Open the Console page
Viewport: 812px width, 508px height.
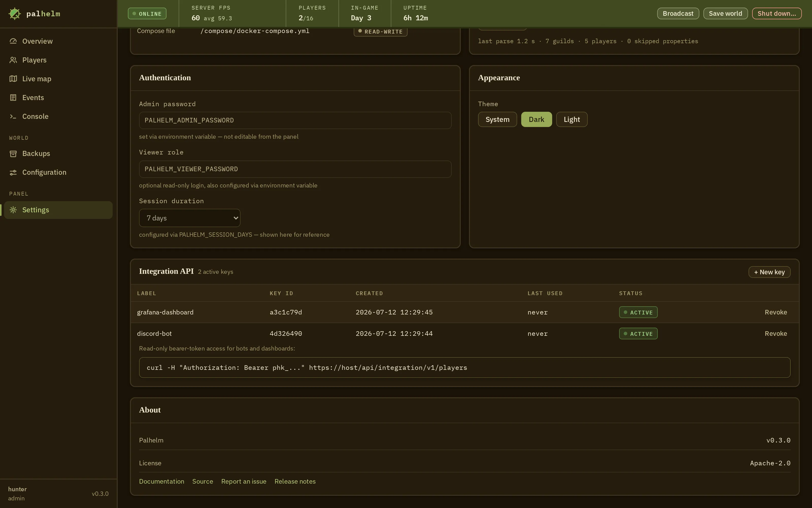point(58,116)
